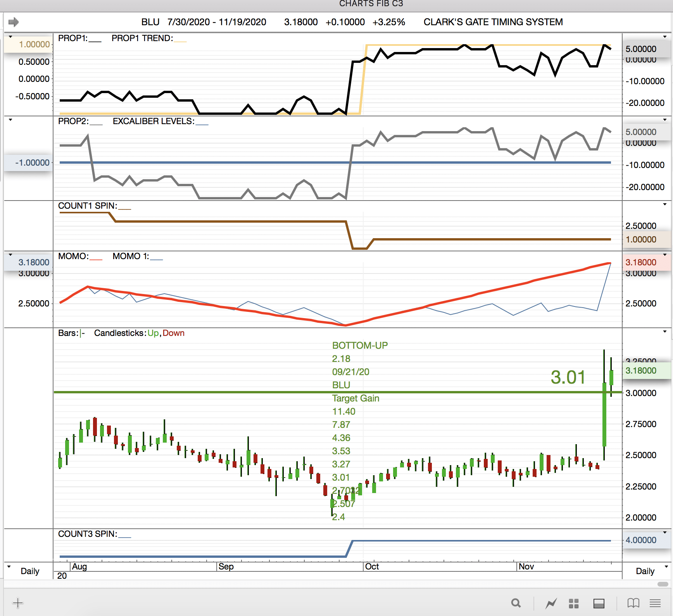Click the Candlesticks Up legend label
Viewport: 673px width, 616px height.
153,333
